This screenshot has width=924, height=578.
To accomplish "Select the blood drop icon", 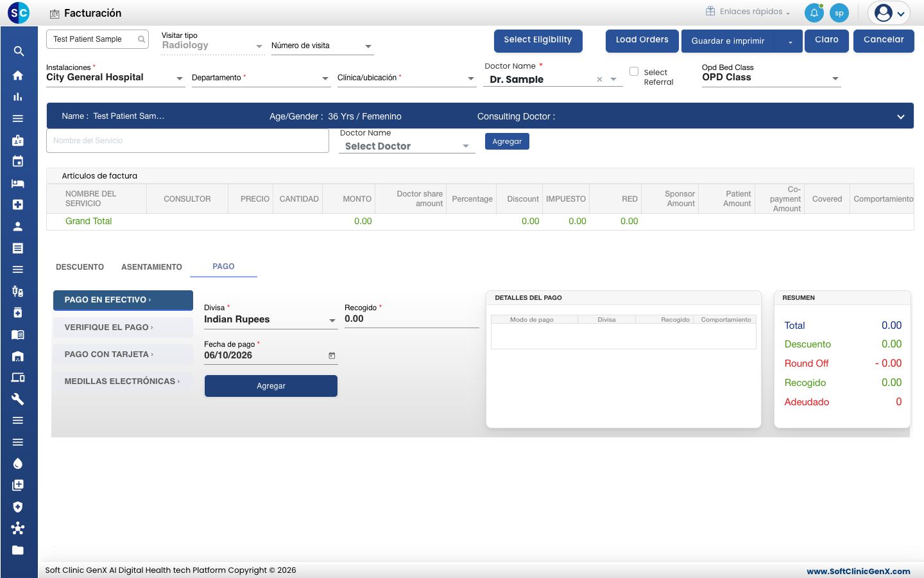I will click(18, 464).
